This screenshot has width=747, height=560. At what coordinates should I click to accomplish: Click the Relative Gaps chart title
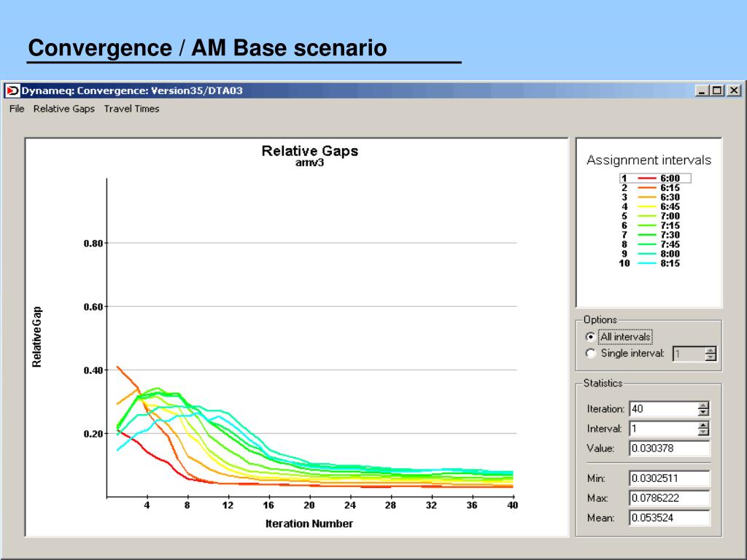[309, 151]
